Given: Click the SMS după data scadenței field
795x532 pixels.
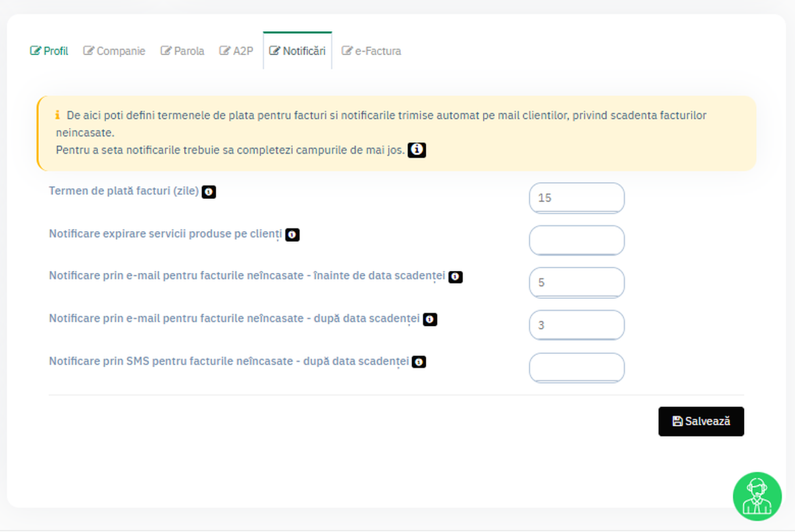Looking at the screenshot, I should point(576,368).
